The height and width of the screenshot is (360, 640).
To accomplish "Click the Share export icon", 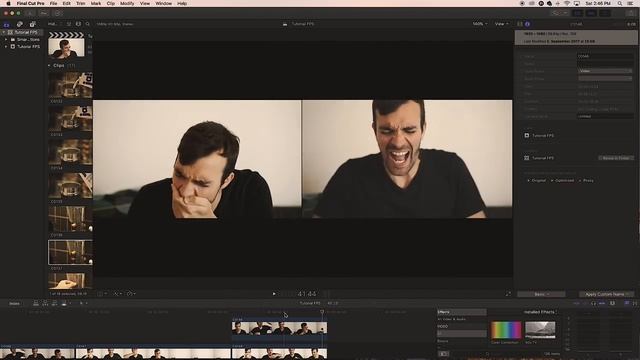I will click(630, 13).
